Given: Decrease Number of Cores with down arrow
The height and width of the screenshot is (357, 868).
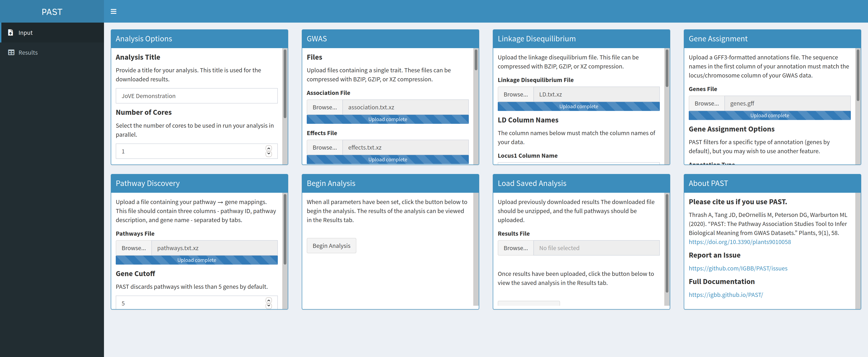Looking at the screenshot, I should pos(269,154).
